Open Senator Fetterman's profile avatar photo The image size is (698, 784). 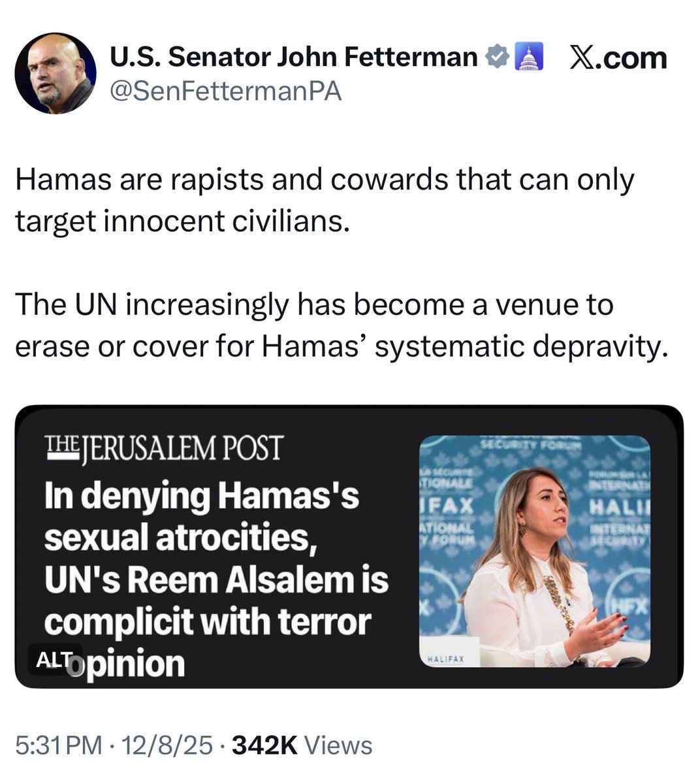point(55,74)
